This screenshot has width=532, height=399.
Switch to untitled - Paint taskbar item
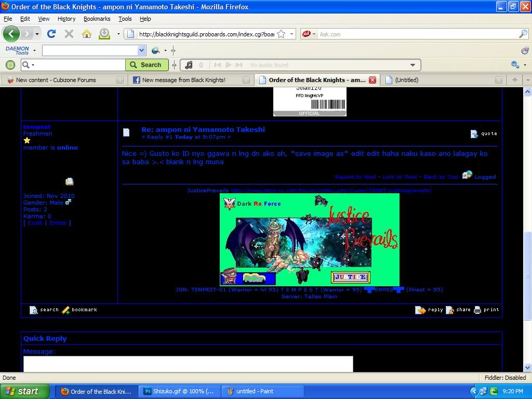click(262, 391)
